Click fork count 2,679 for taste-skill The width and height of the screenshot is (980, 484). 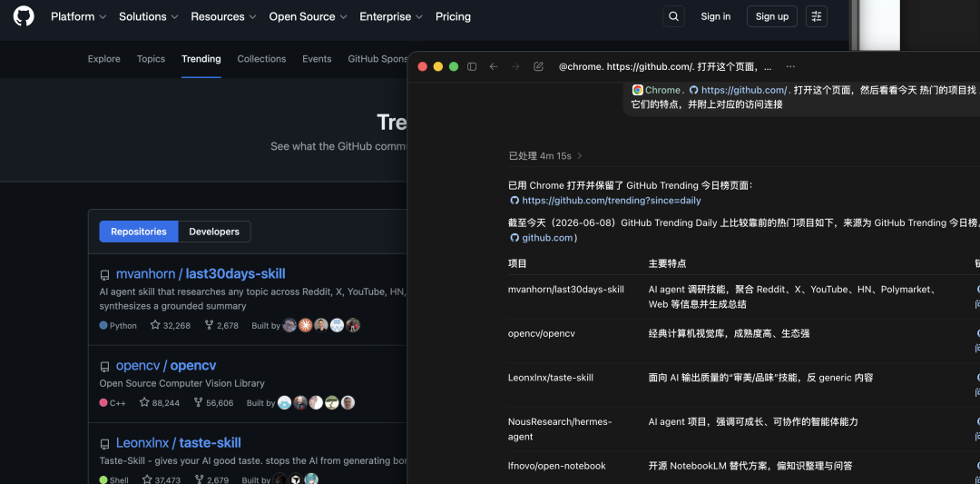pos(211,480)
